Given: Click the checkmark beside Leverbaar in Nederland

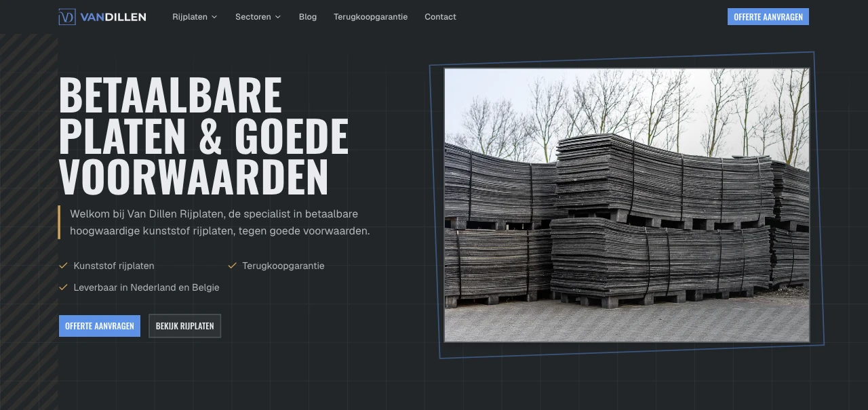Looking at the screenshot, I should (x=63, y=287).
